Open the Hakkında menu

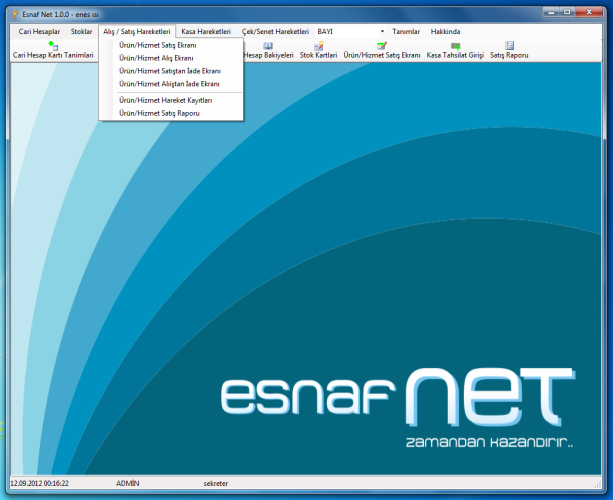[x=445, y=32]
